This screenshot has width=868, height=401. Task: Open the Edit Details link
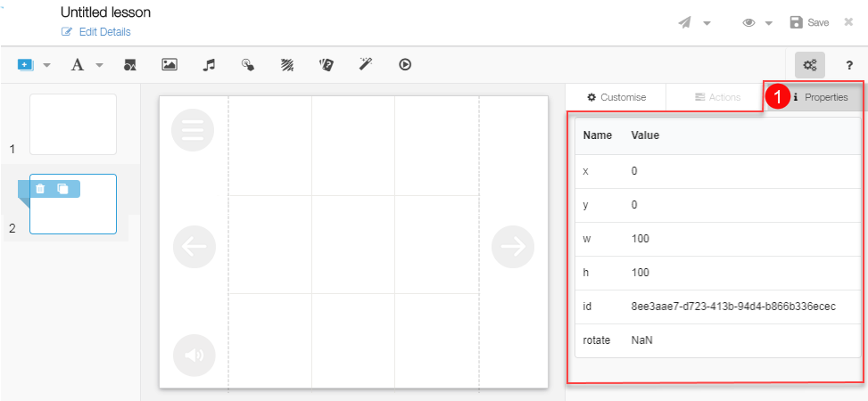(x=104, y=32)
